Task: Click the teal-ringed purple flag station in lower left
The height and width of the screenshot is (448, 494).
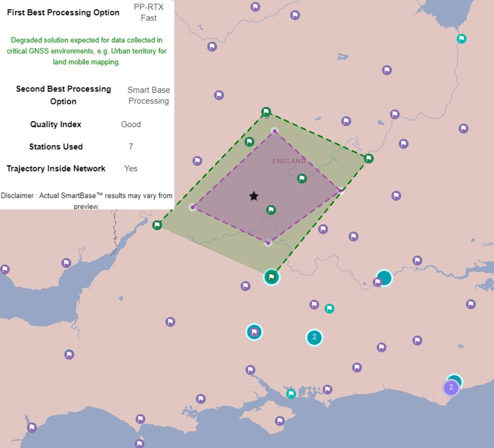Action: pyautogui.click(x=254, y=332)
